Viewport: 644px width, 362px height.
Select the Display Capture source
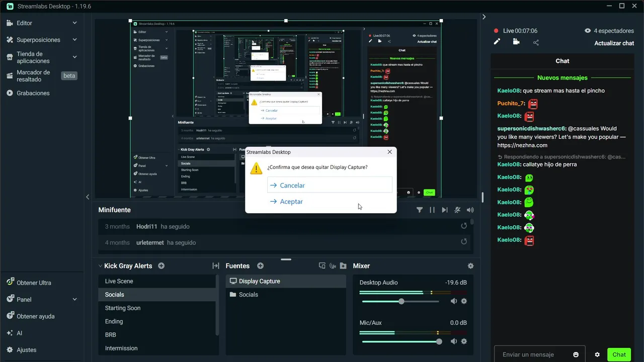click(x=286, y=281)
